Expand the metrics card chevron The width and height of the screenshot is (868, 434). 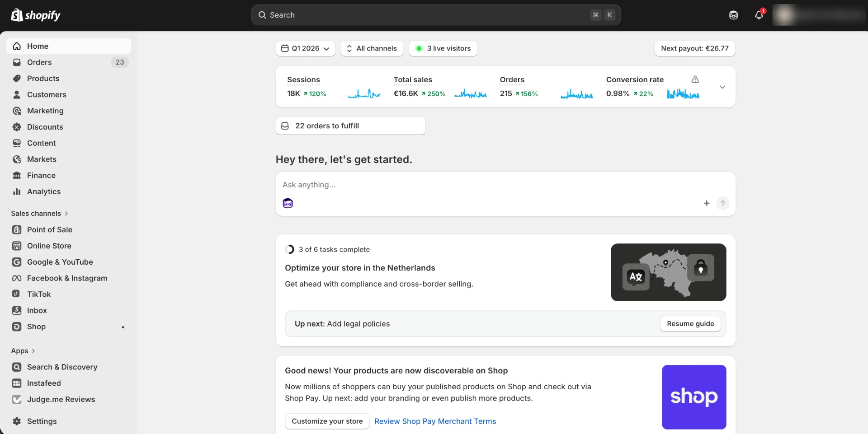722,87
